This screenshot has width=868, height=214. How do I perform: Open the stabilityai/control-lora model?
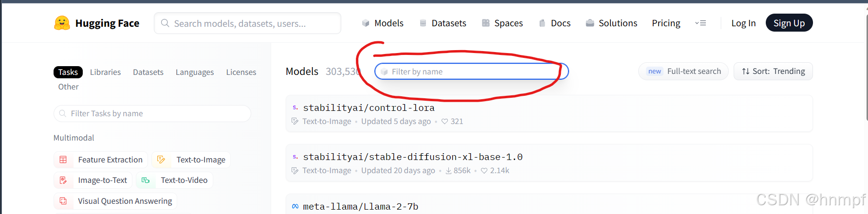[549, 114]
